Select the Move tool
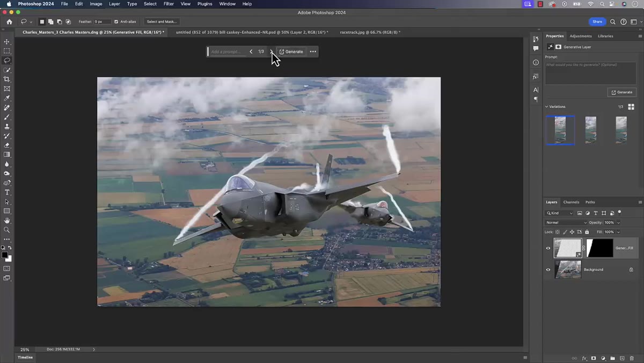This screenshot has width=644, height=363. [7, 41]
